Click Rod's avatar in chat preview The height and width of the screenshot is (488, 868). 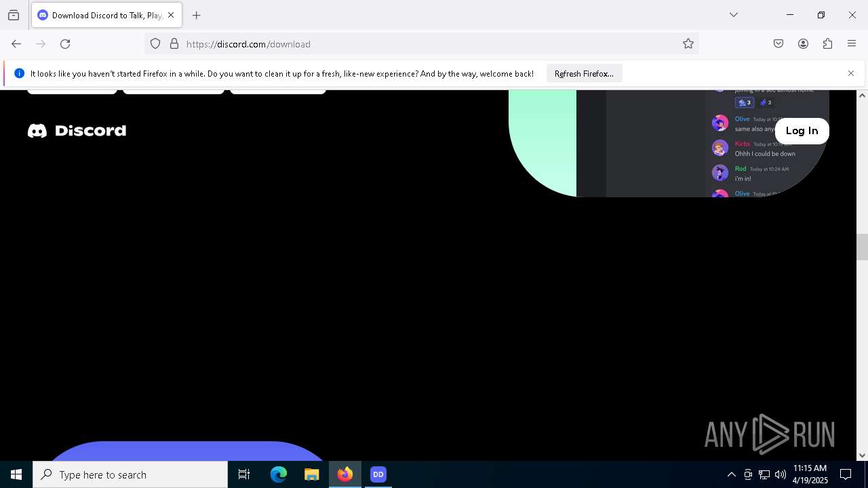click(720, 173)
